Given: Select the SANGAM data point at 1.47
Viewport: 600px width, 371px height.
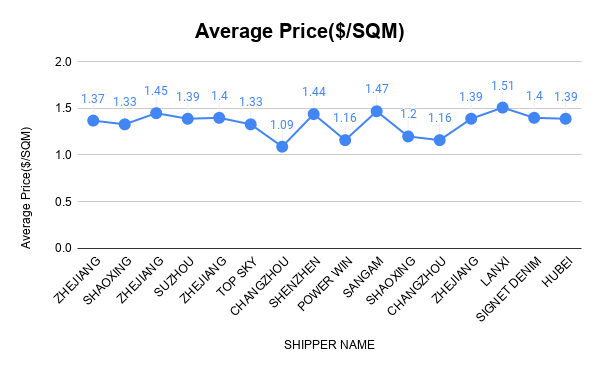Looking at the screenshot, I should 377,111.
